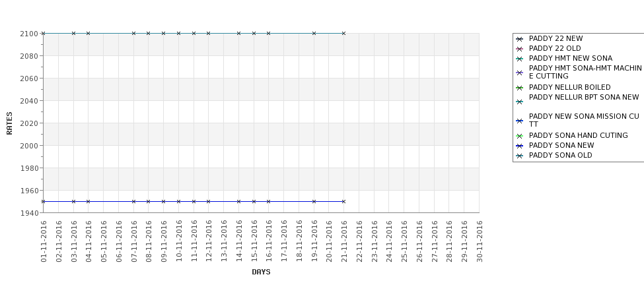Click the 2060 y-axis tick label

pos(29,79)
